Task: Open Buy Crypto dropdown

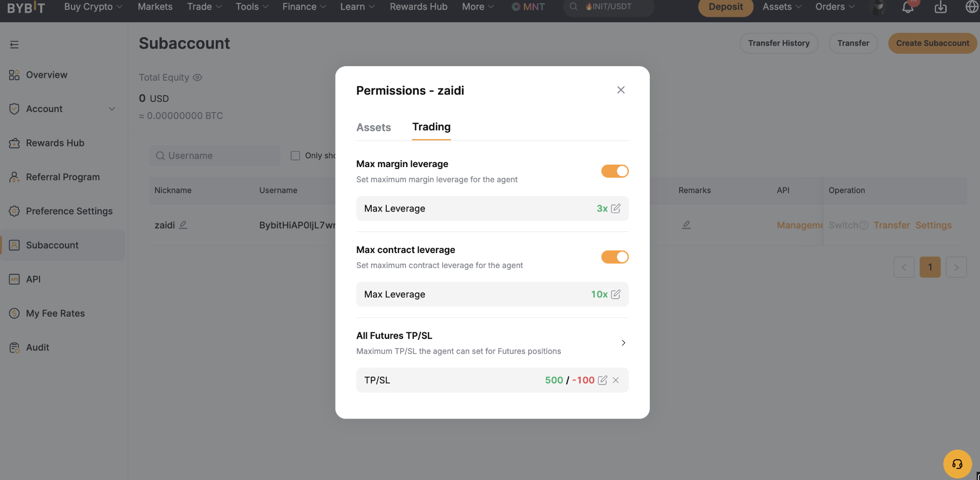Action: 93,7
